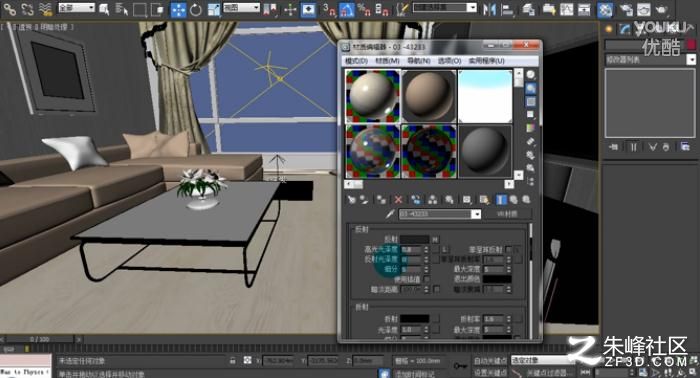Open the 全部 selection filter dropdown
Screen dimensions: 700x378
click(x=77, y=8)
